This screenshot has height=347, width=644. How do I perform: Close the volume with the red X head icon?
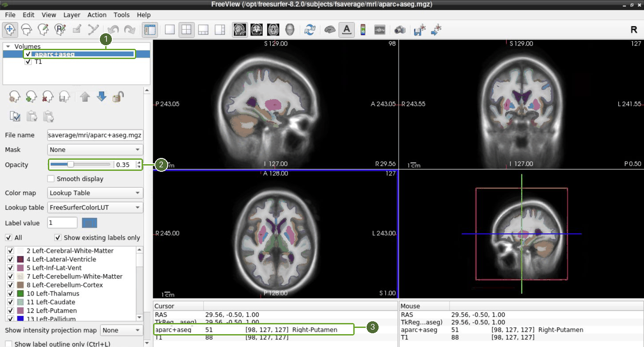48,96
